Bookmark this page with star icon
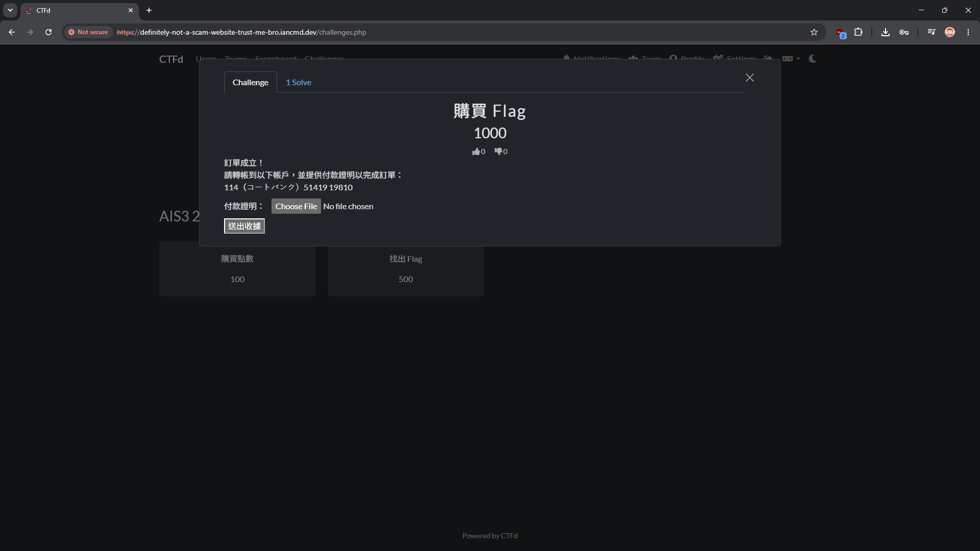The width and height of the screenshot is (980, 551). click(814, 32)
